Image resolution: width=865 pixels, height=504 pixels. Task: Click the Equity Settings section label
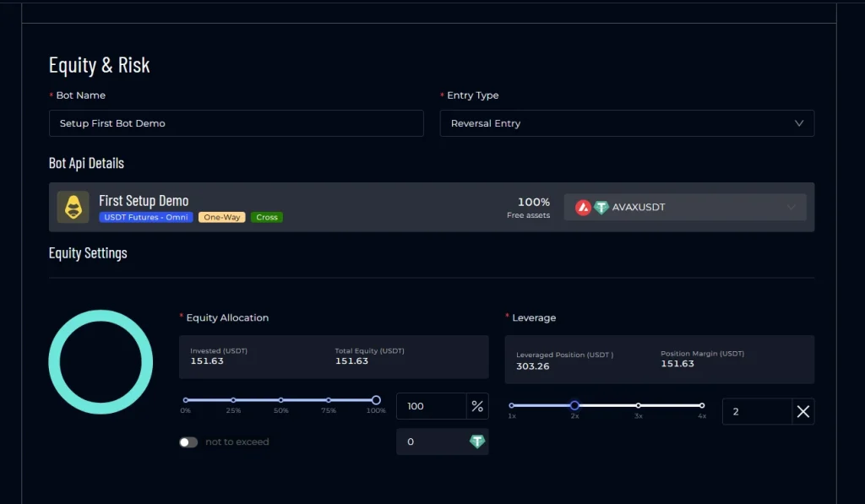pyautogui.click(x=88, y=252)
